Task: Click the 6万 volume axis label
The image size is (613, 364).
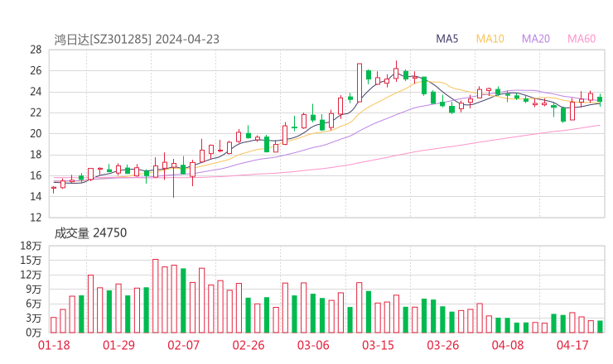Action: (x=34, y=304)
